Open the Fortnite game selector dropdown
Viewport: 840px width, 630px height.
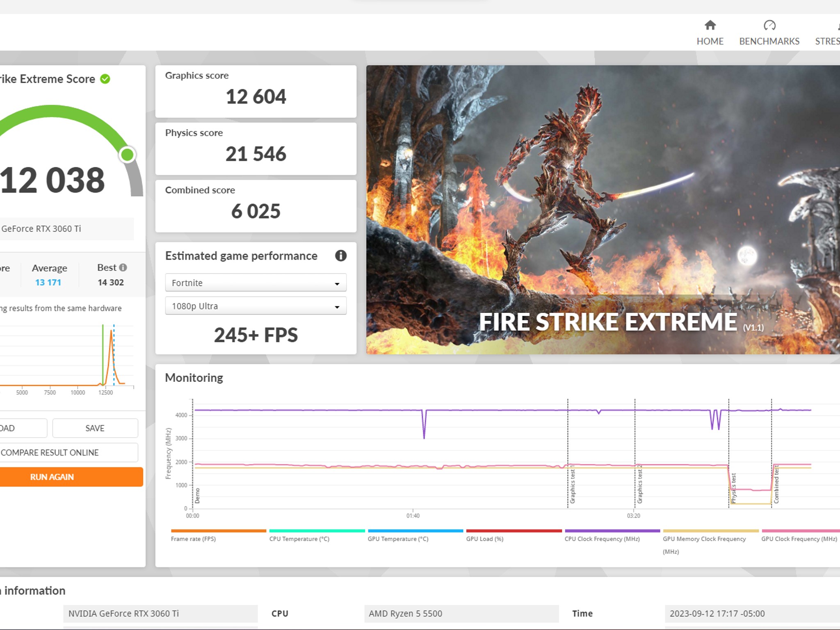(255, 283)
